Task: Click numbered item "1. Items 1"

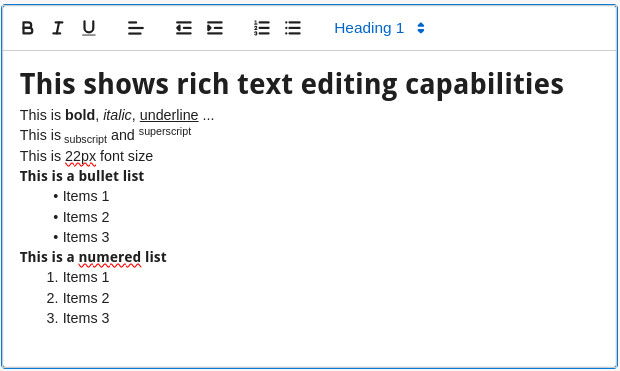Action: point(78,277)
